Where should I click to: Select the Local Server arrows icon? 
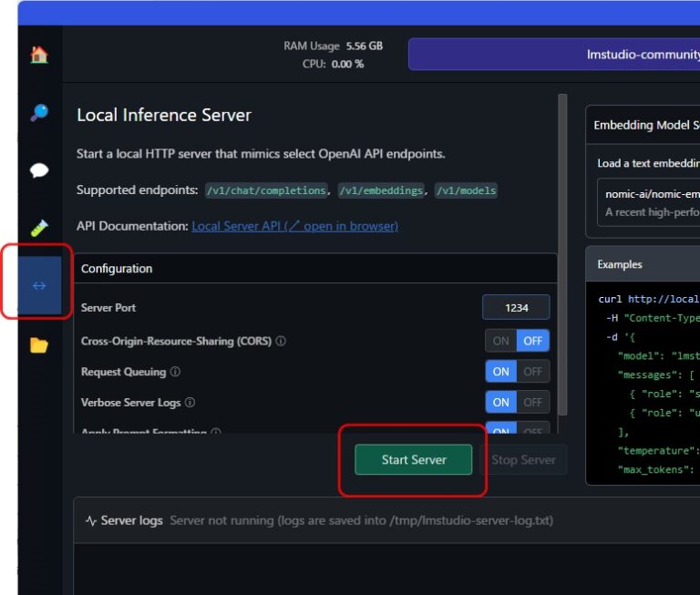(39, 285)
